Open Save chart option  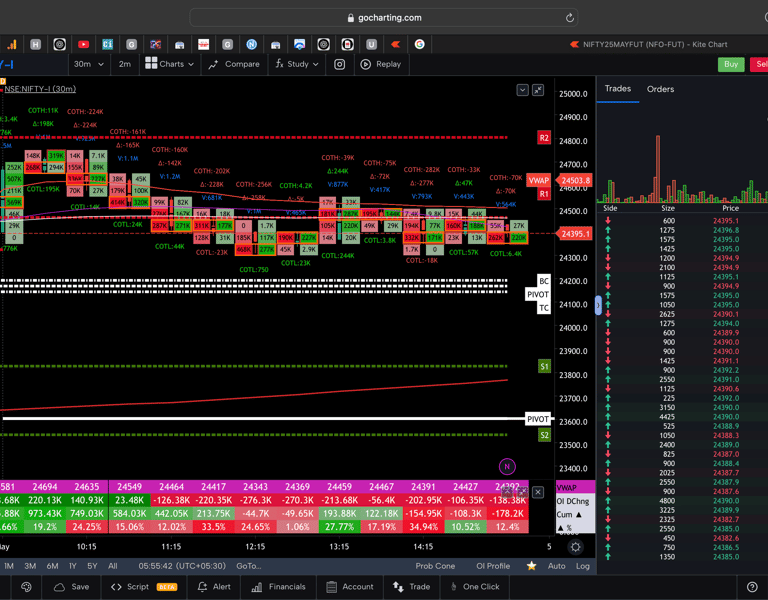pos(72,587)
